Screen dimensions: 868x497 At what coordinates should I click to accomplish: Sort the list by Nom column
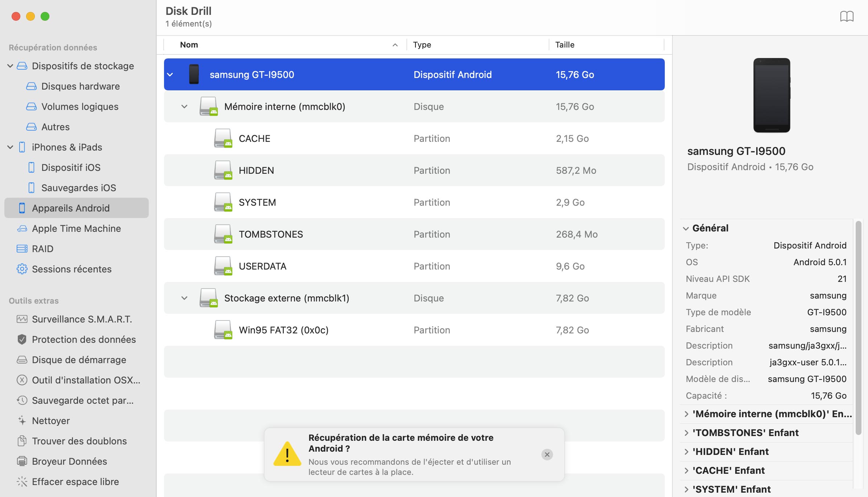coord(285,45)
